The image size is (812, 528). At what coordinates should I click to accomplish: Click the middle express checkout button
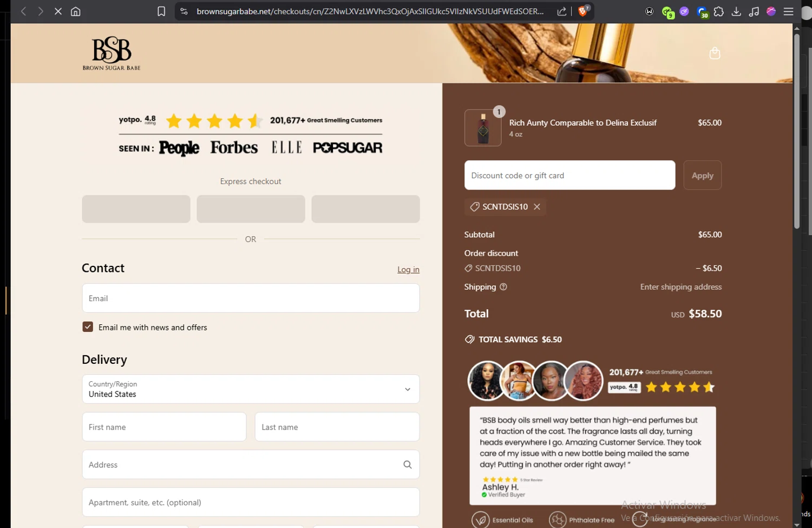click(x=251, y=209)
